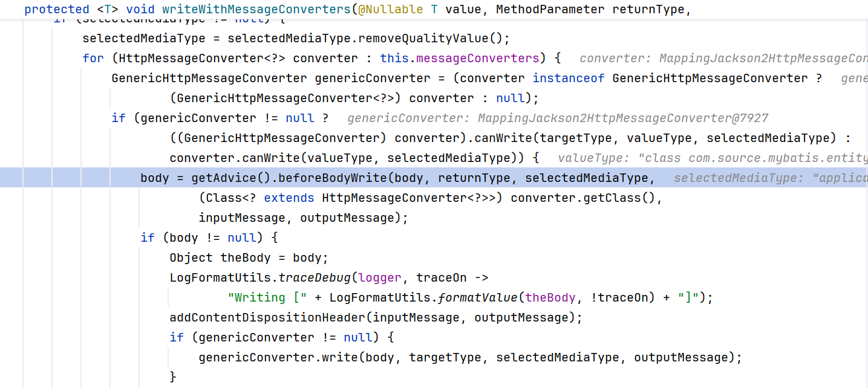Click '(GenericHttpMessageConverter<?>) converter : null);' cast line
868x388 pixels.
(354, 98)
